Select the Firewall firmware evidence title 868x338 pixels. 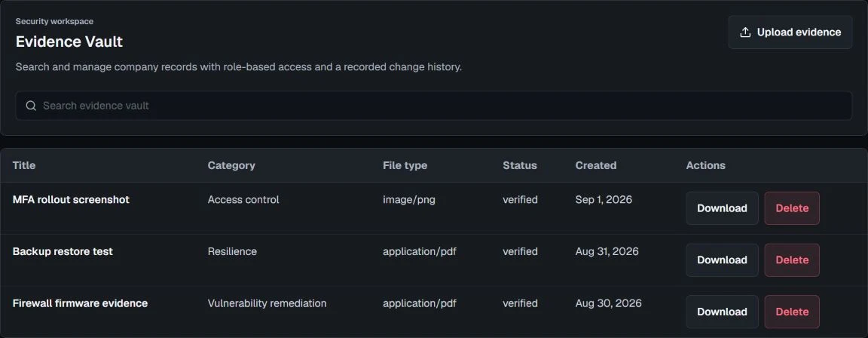click(81, 303)
